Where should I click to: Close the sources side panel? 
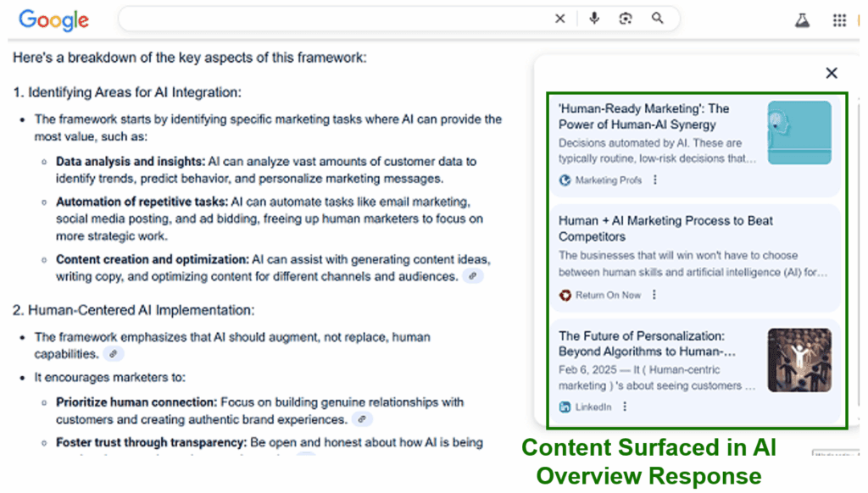pos(831,73)
